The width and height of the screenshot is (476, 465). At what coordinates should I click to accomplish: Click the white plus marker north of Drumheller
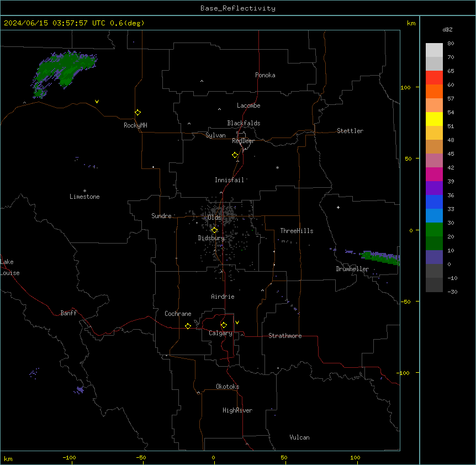point(338,207)
